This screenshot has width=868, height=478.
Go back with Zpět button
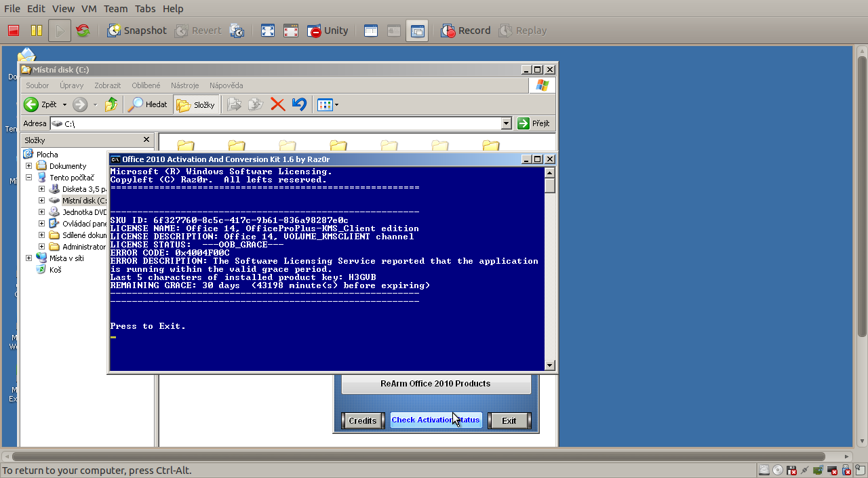(41, 104)
